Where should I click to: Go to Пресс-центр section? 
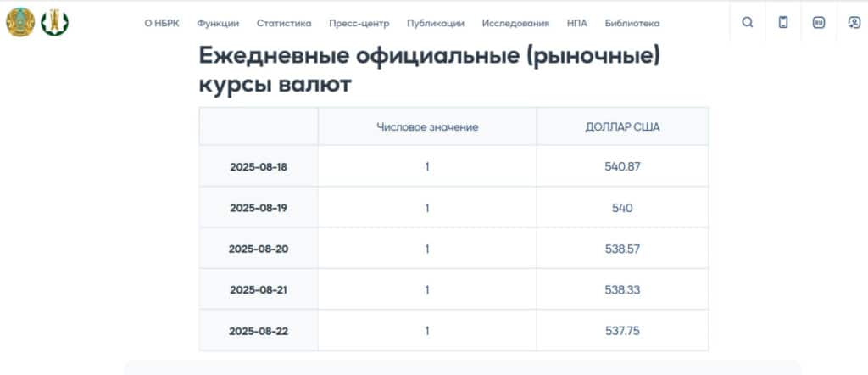click(x=359, y=23)
